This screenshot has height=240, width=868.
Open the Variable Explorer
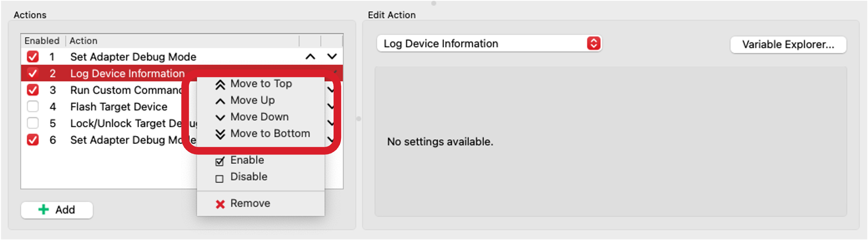788,45
